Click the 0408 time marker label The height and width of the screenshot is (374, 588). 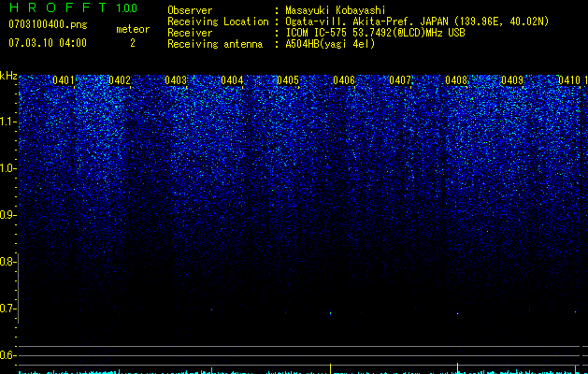(456, 80)
